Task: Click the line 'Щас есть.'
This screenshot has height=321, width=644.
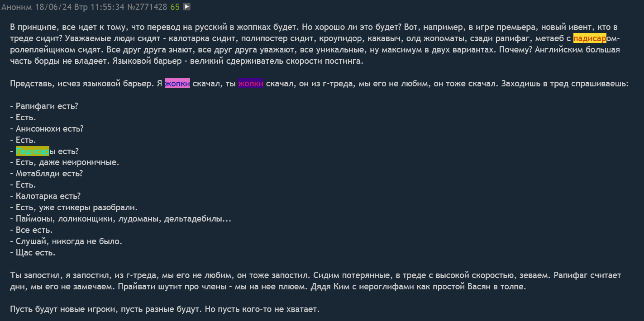Action: (x=33, y=253)
